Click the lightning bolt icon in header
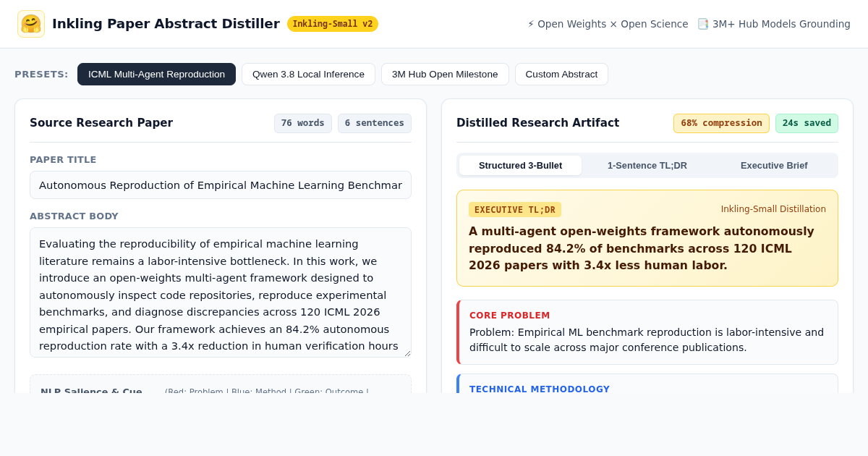 [531, 24]
